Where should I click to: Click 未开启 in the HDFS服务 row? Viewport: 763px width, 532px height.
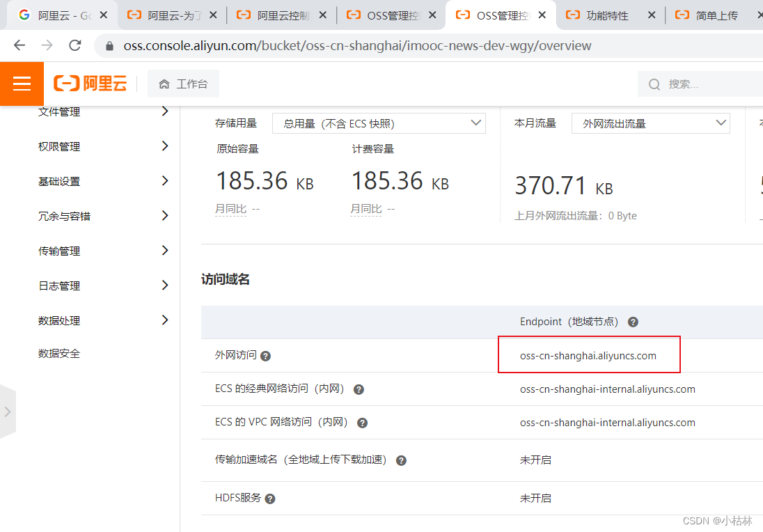(535, 498)
